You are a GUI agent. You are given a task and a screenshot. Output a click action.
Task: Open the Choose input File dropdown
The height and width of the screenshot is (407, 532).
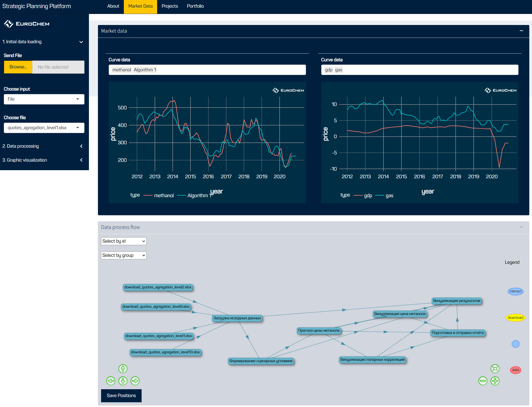tap(44, 99)
